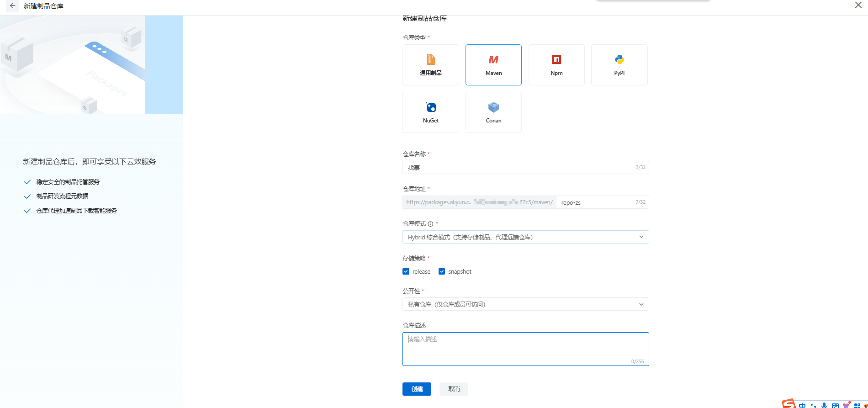868x408 pixels.
Task: Click the 仓库代理加速制品下载智能服务 text
Action: click(77, 211)
